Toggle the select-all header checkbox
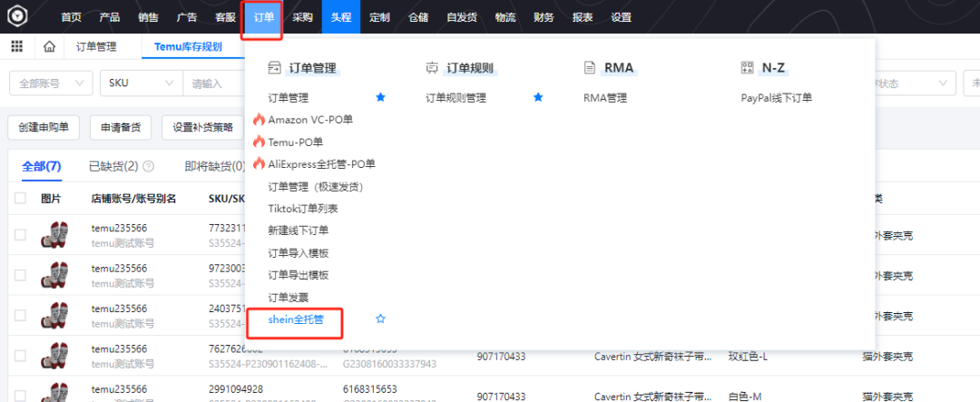The image size is (980, 402). 21,198
